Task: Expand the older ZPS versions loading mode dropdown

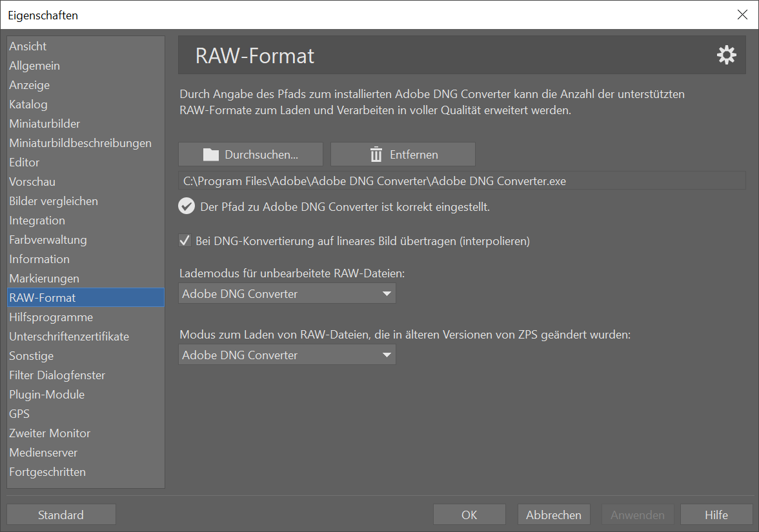Action: point(287,355)
